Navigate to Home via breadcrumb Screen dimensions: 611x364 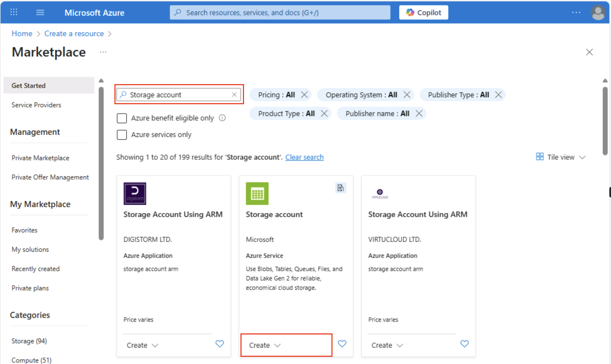point(22,33)
